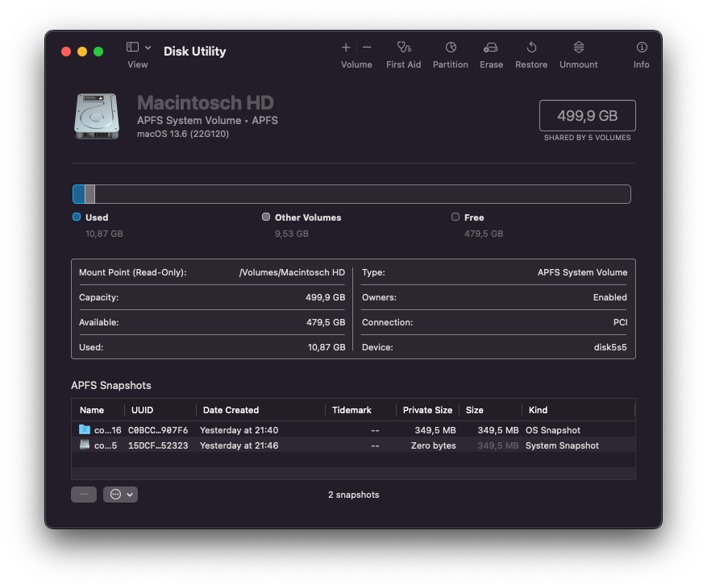Click the gray Other Volumes swatch
The image size is (707, 588).
click(266, 217)
